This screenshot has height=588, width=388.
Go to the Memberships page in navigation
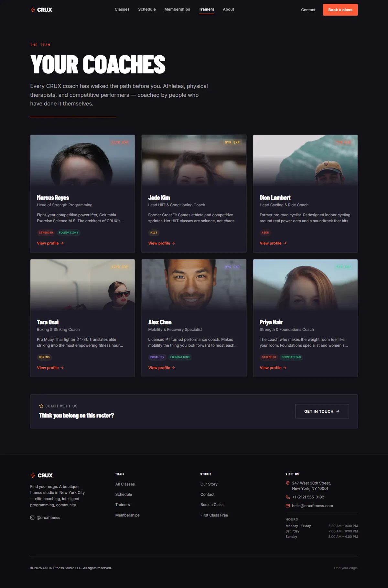tap(177, 9)
